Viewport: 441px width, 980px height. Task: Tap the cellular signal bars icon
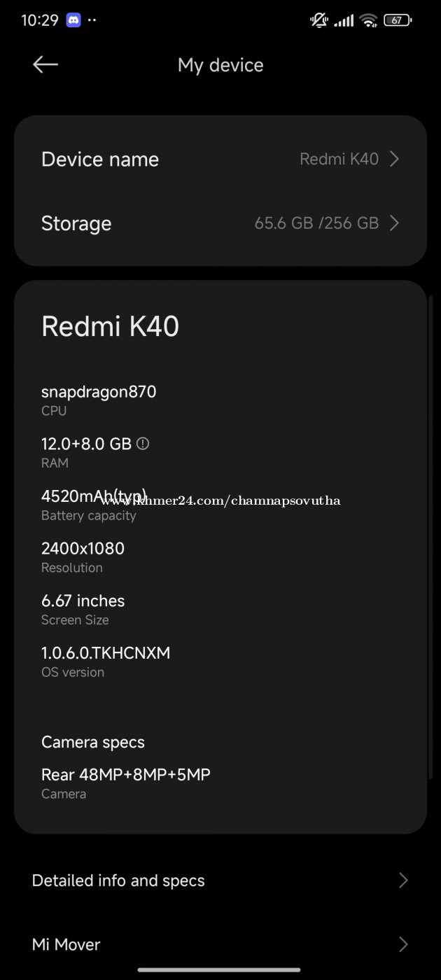click(344, 21)
